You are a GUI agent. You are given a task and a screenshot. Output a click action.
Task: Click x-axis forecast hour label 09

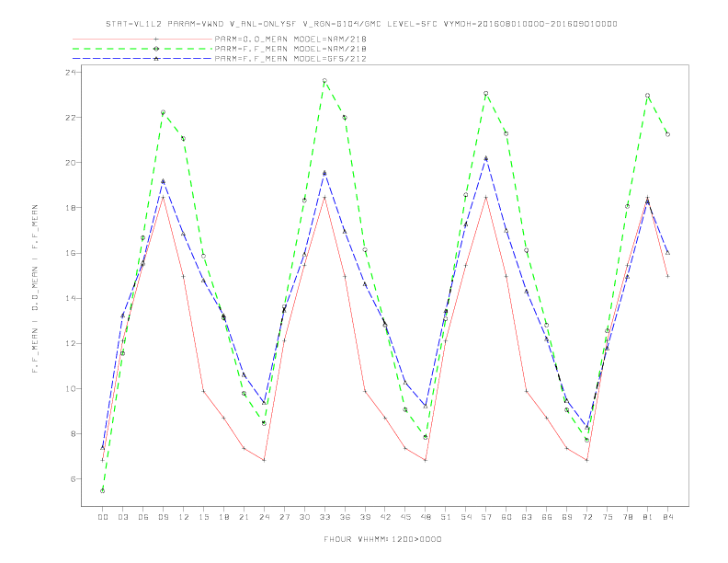pyautogui.click(x=163, y=517)
